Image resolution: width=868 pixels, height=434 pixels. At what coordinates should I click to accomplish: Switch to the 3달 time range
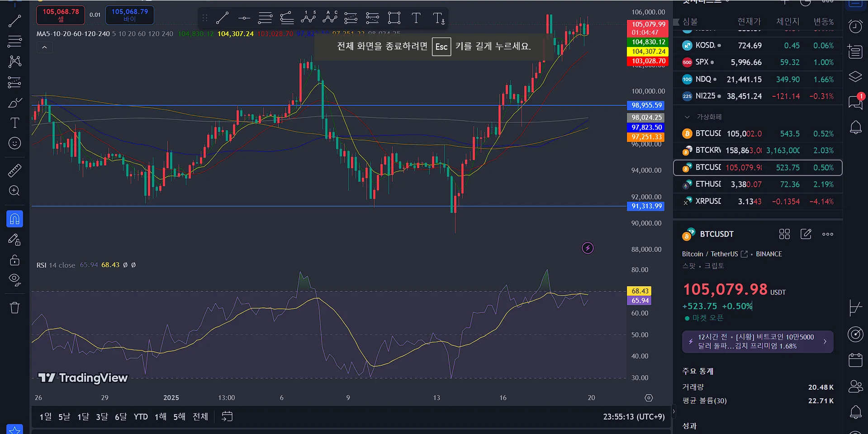[x=102, y=416]
